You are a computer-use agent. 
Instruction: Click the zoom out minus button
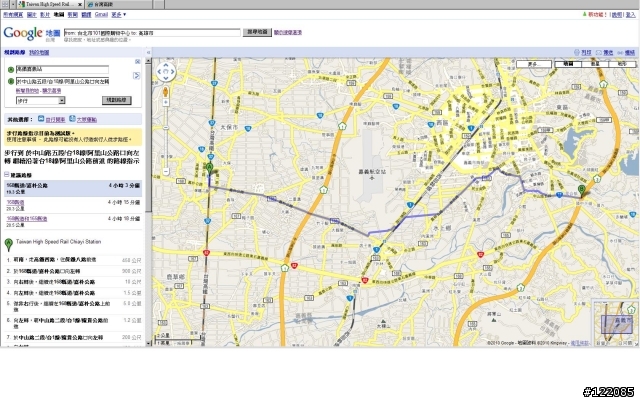tap(166, 171)
